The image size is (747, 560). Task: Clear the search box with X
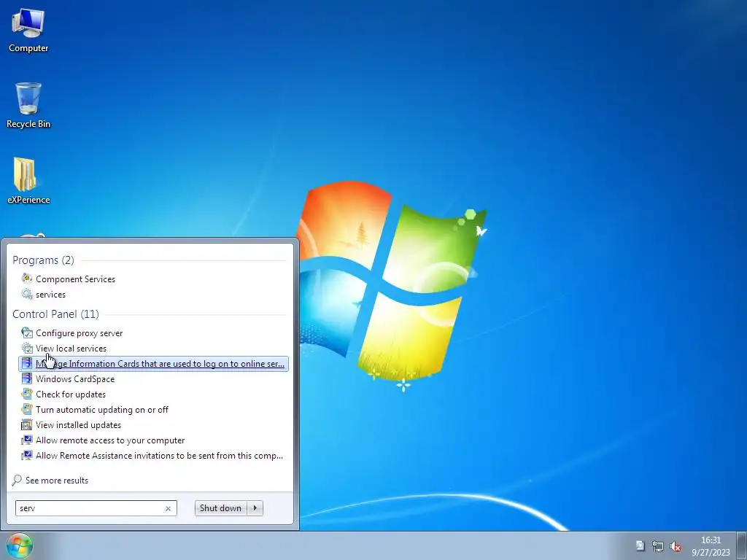[x=168, y=508]
